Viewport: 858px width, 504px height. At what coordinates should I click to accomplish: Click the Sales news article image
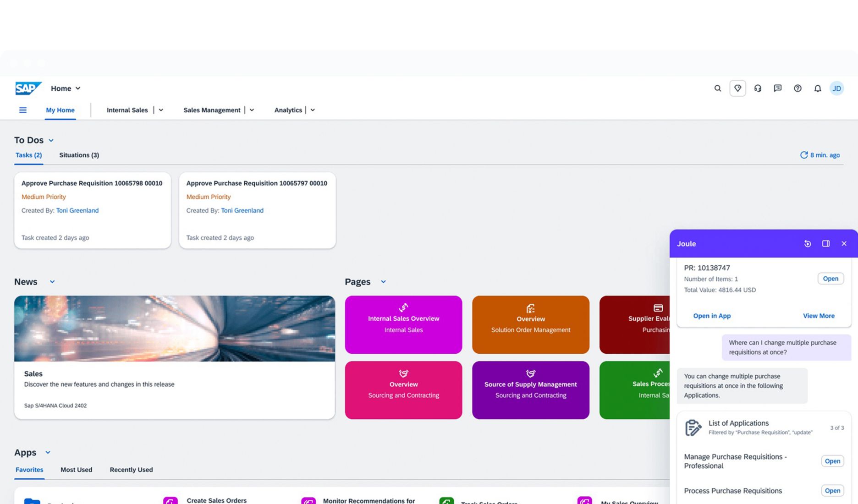[174, 329]
